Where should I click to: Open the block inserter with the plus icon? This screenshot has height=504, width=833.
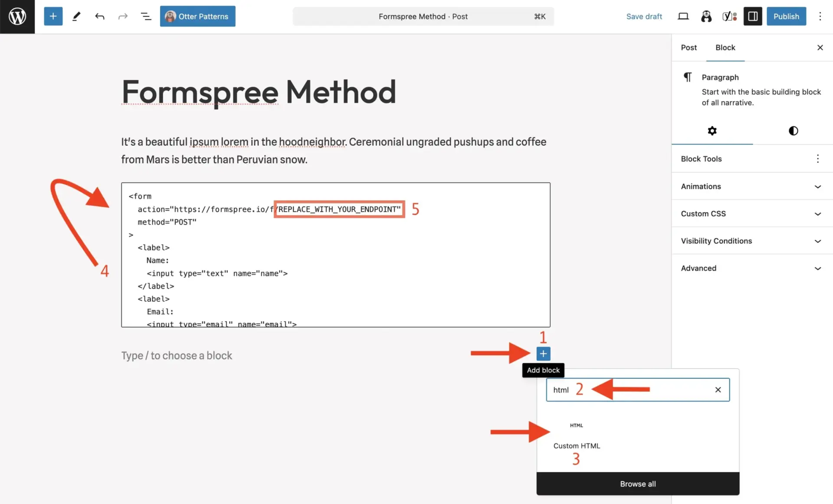coord(53,16)
